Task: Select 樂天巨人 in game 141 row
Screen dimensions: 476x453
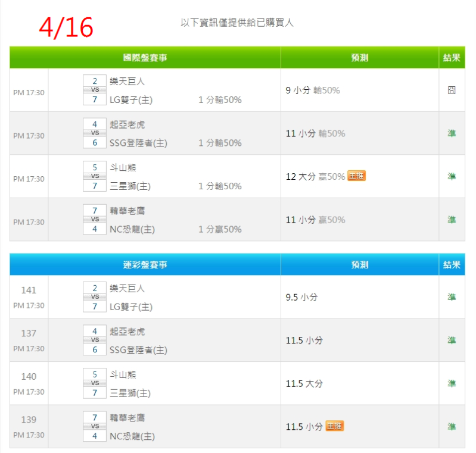Action: tap(127, 288)
